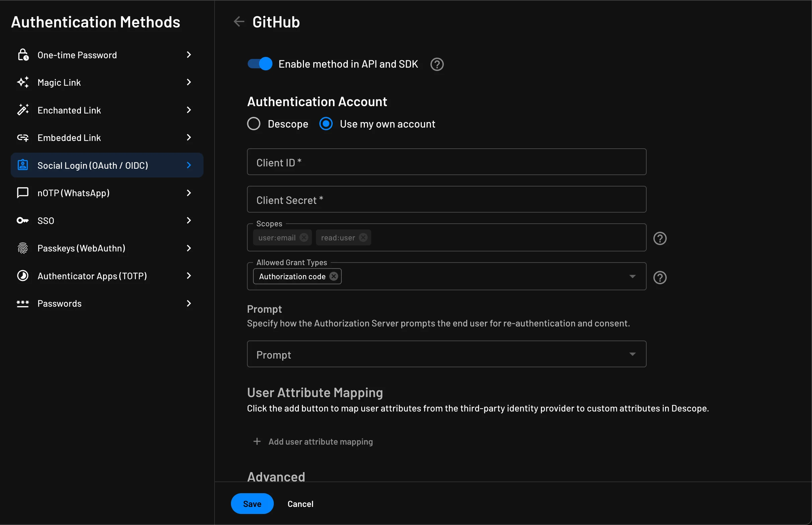
Task: Open the Passwords authentication method
Action: [x=59, y=303]
